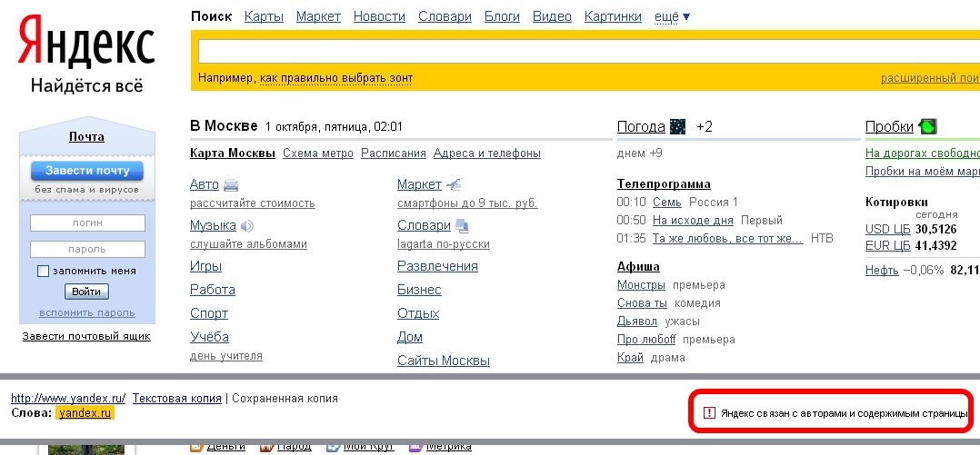Click the dictionary icon beside Словари
Viewport: 980px width, 455px height.
462,226
